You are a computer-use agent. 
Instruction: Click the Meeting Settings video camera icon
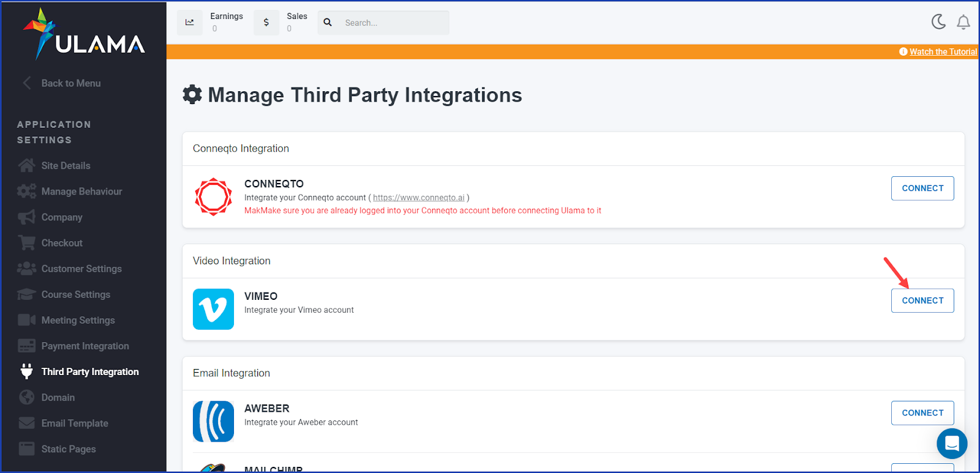[x=26, y=319]
